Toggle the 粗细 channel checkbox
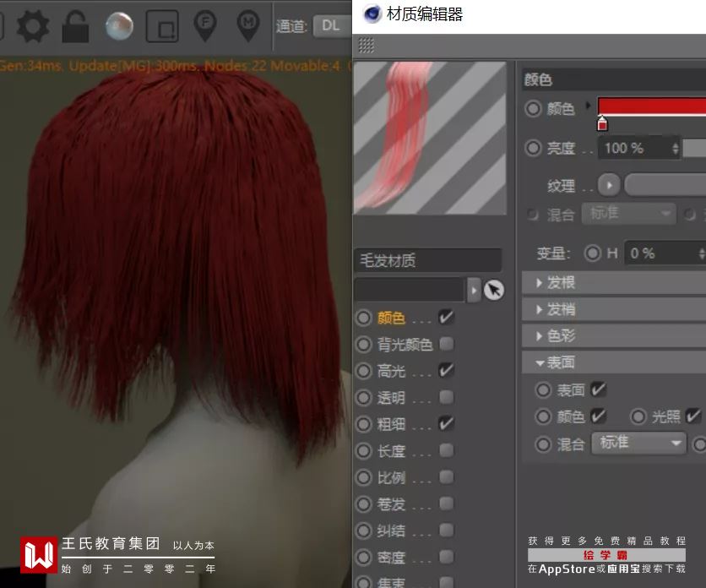 446,423
